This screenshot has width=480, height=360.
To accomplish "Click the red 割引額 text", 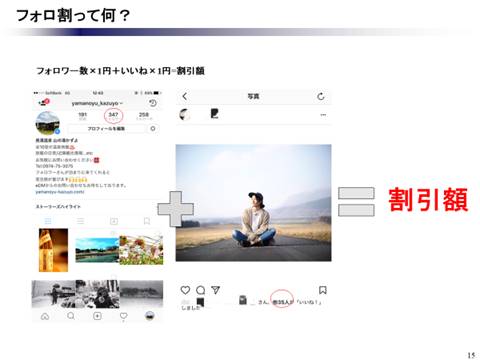I will click(428, 200).
